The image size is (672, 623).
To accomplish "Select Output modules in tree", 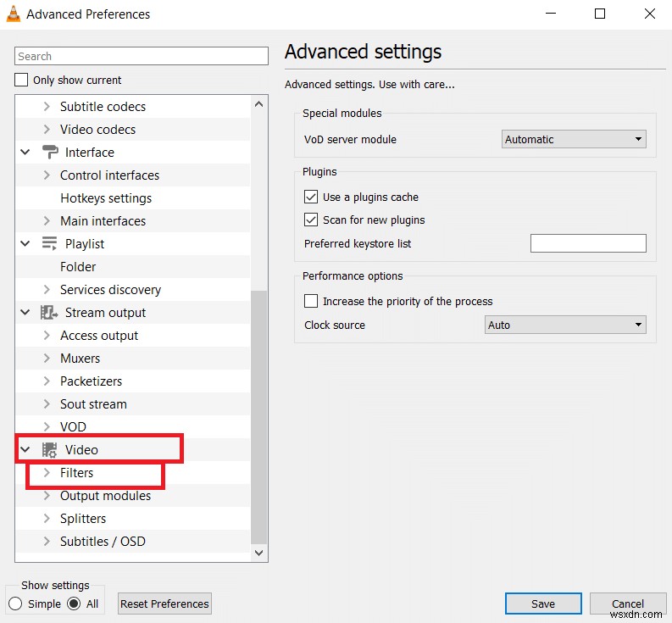I will coord(105,496).
